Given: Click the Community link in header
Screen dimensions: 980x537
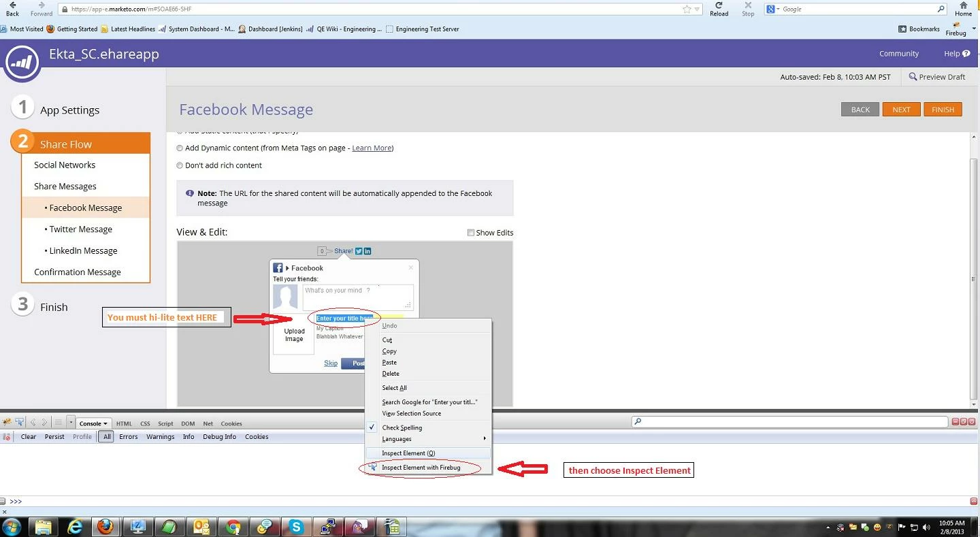Looking at the screenshot, I should click(x=898, y=54).
